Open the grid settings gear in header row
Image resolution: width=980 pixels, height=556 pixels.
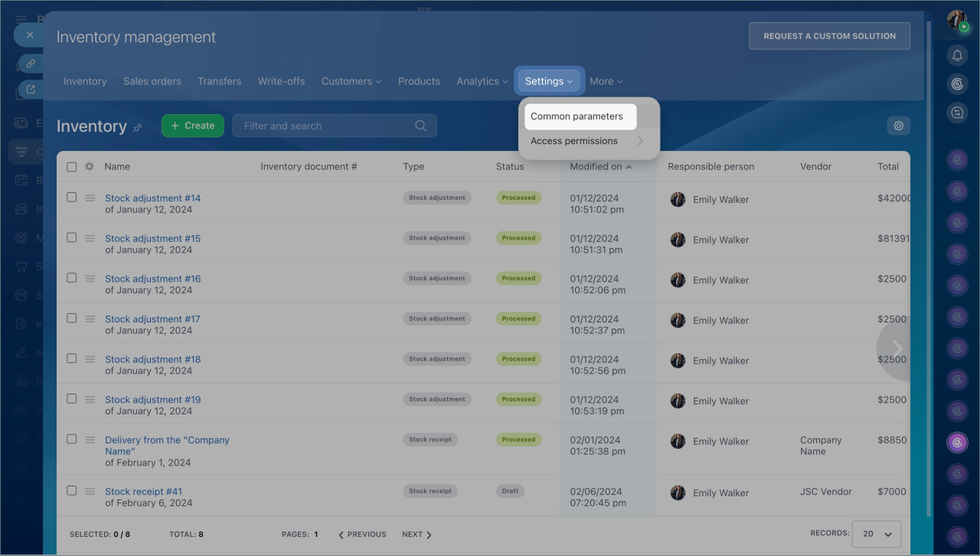90,166
